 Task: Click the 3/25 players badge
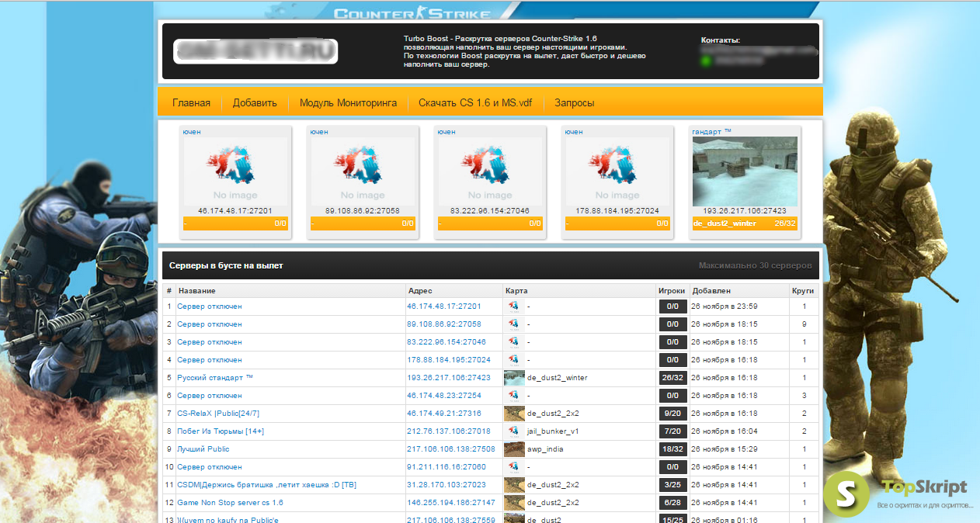pos(672,485)
